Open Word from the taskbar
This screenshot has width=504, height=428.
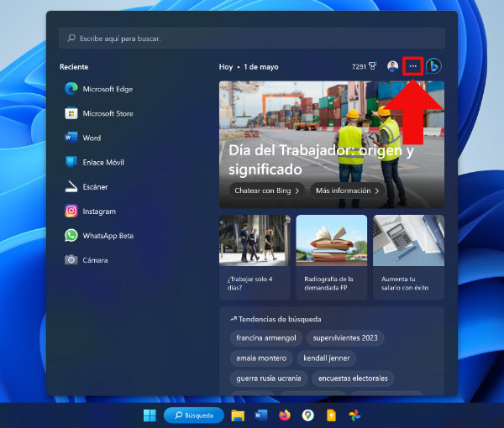(261, 415)
